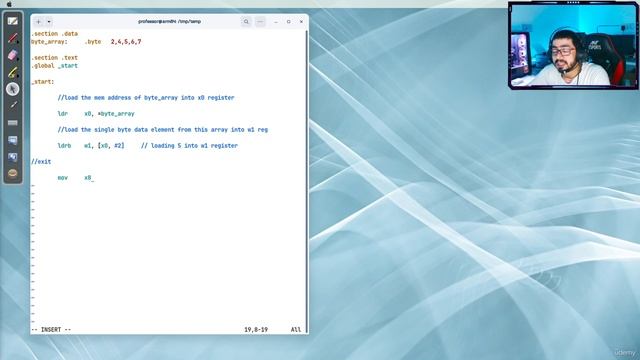Click the screenshot capture tool icon
The image size is (640, 360).
click(x=13, y=157)
